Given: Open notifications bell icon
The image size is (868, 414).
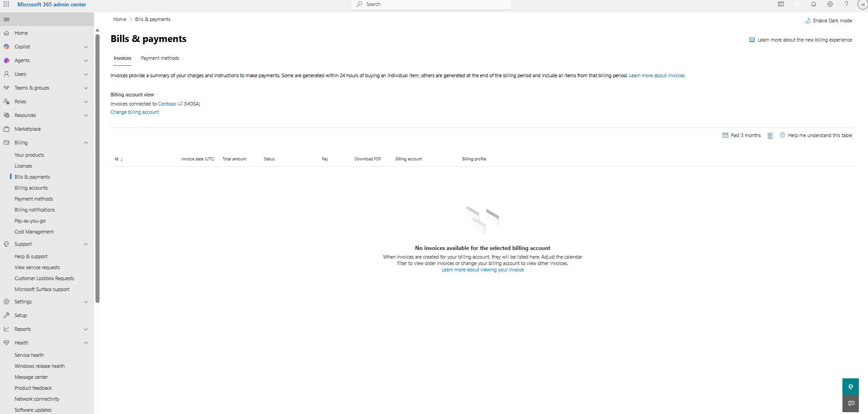Looking at the screenshot, I should click(814, 4).
